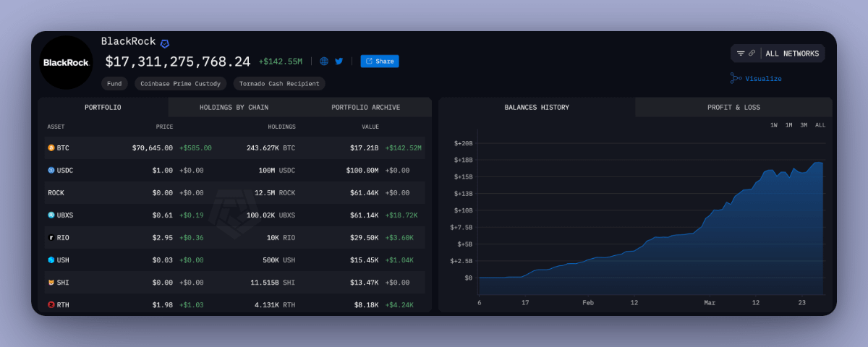
Task: Click the Coinbase Prime Custody tag
Action: pos(181,84)
